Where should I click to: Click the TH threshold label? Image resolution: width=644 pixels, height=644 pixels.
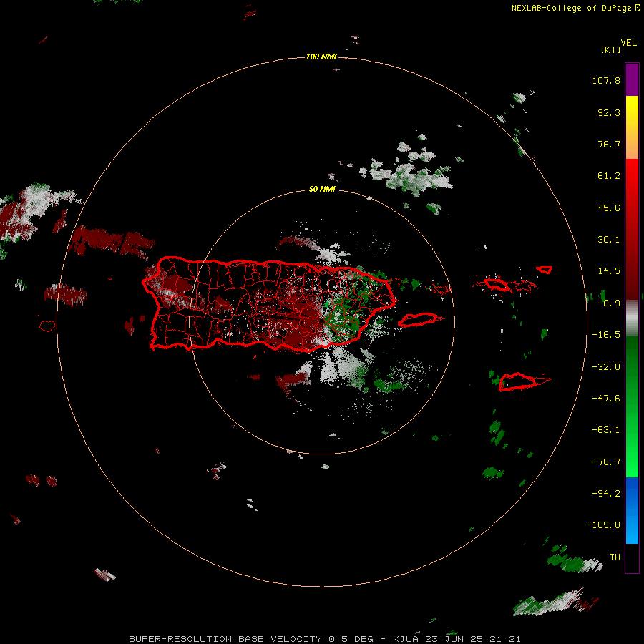(x=615, y=557)
